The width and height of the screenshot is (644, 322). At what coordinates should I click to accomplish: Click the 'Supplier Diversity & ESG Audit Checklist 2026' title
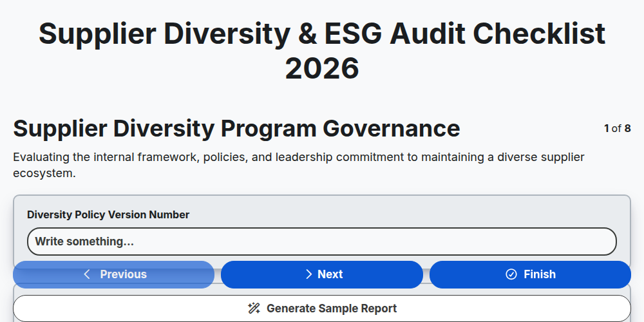(322, 51)
